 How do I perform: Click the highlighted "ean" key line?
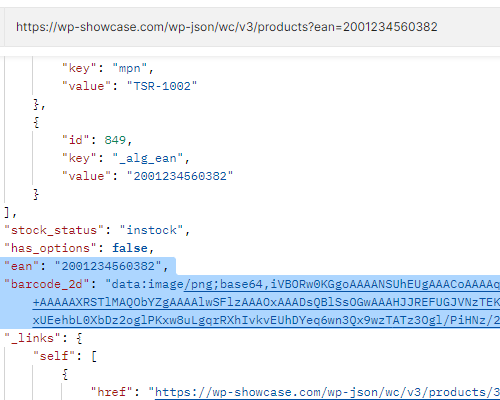[87, 266]
